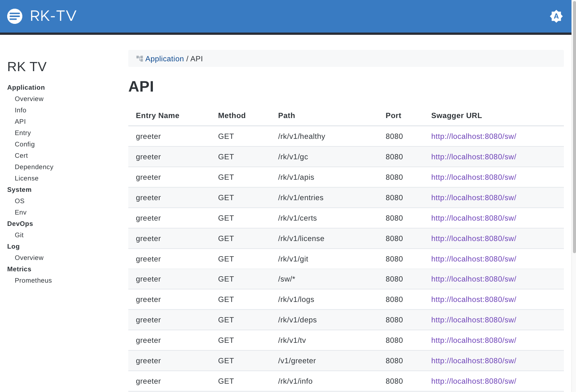Open Prometheus metrics page
576x392 pixels.
(33, 280)
